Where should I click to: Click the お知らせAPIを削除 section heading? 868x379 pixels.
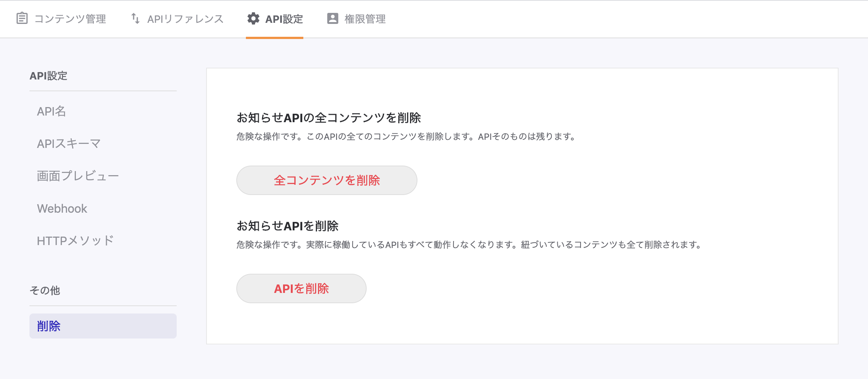click(x=287, y=226)
